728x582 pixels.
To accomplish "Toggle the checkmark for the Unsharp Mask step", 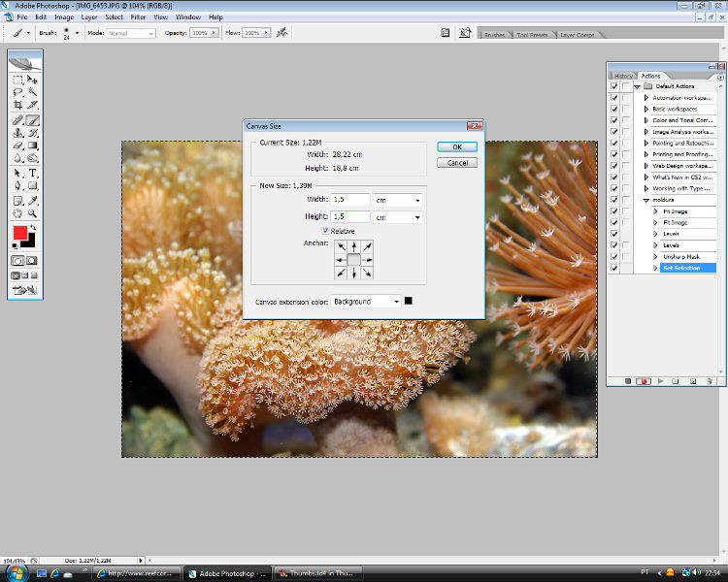I will tap(613, 256).
